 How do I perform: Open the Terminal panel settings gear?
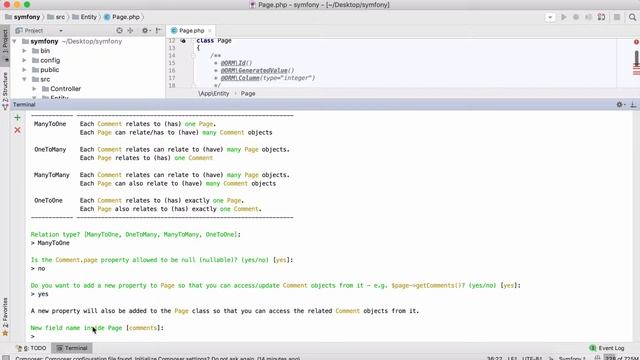coord(620,104)
